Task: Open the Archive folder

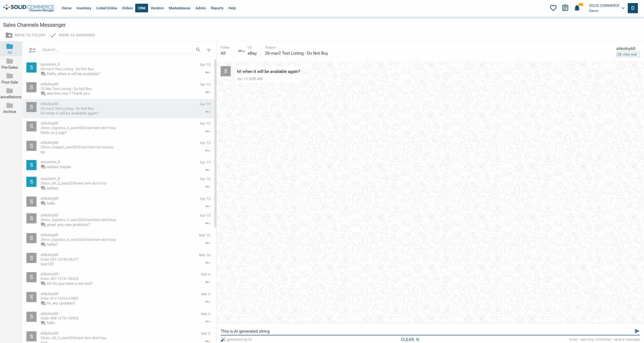Action: click(x=10, y=108)
